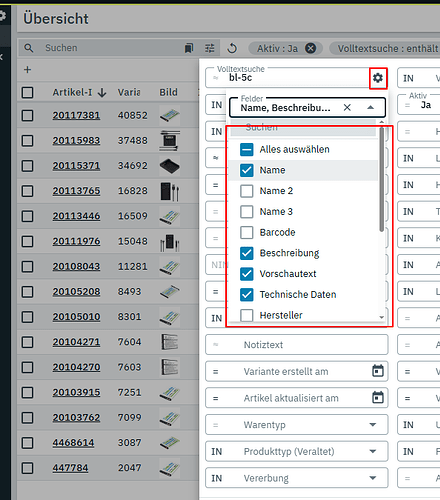
Task: Remove the 'Aktiv : Ja' filter chip
Action: click(x=311, y=48)
